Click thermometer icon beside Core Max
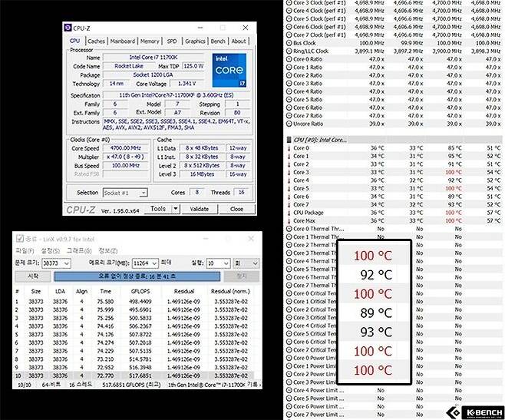The height and width of the screenshot is (420, 505). click(289, 221)
